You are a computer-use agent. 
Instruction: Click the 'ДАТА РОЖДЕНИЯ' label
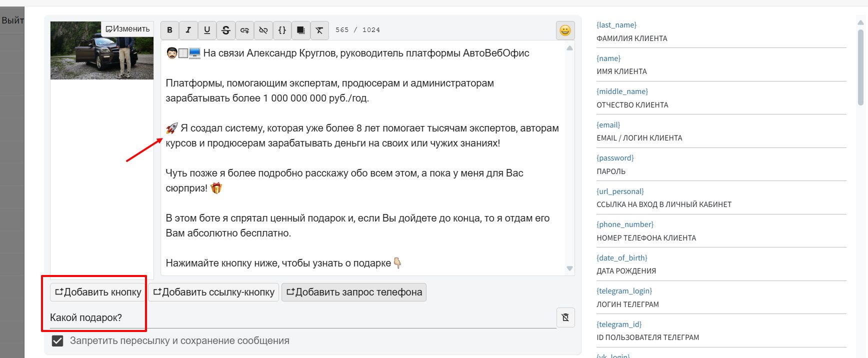point(626,271)
